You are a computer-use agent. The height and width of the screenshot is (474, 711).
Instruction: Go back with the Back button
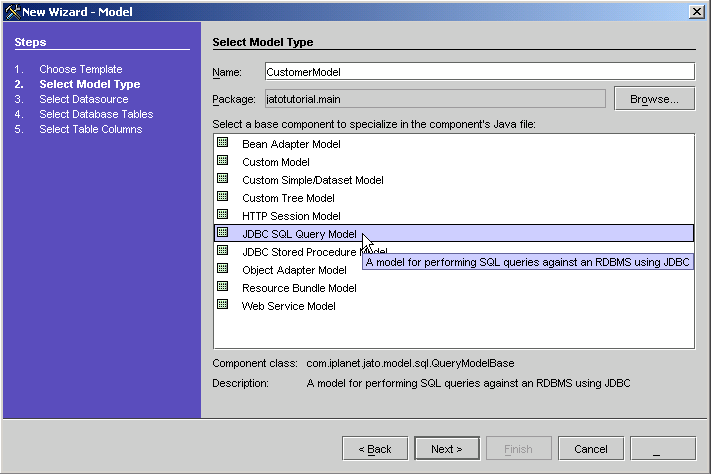[375, 449]
